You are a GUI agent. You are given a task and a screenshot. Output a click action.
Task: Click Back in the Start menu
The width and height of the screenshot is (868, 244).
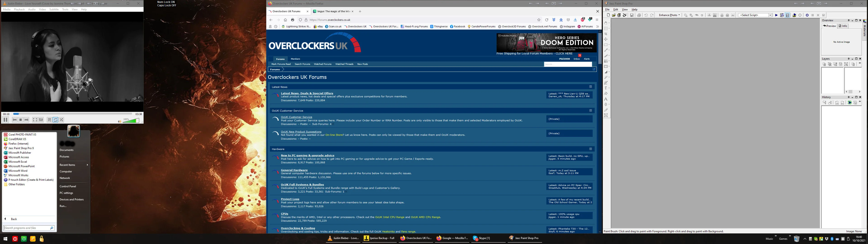(x=14, y=219)
